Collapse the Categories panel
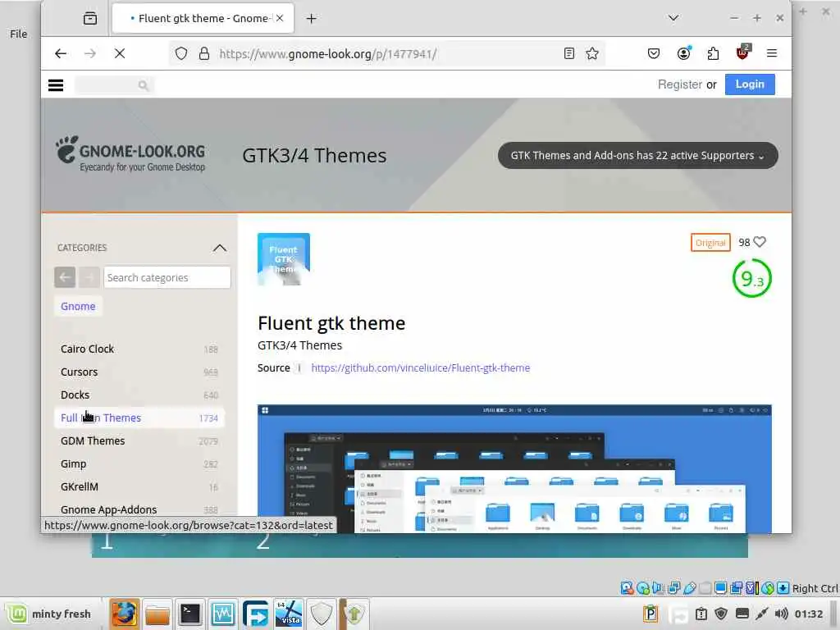The width and height of the screenshot is (840, 630). [220, 248]
